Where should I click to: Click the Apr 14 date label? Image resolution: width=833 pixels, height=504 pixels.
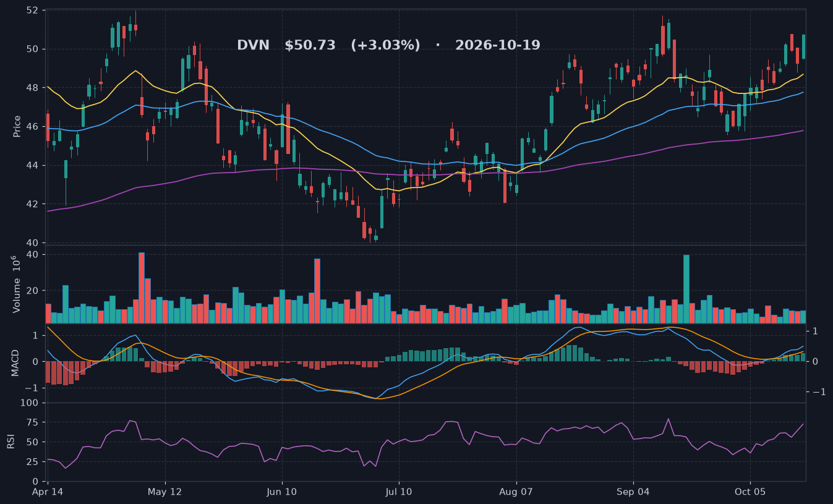coord(48,492)
